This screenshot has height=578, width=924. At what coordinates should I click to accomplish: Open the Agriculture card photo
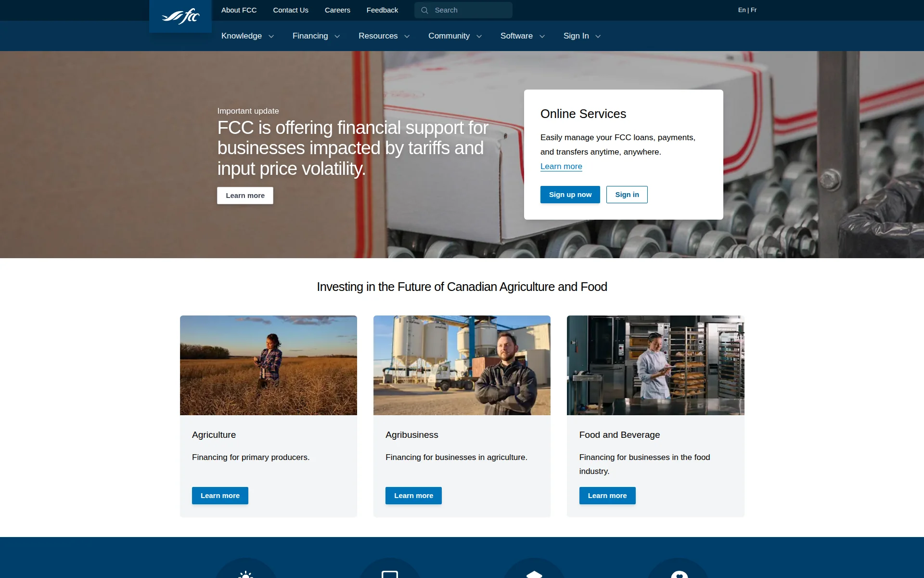[269, 365]
